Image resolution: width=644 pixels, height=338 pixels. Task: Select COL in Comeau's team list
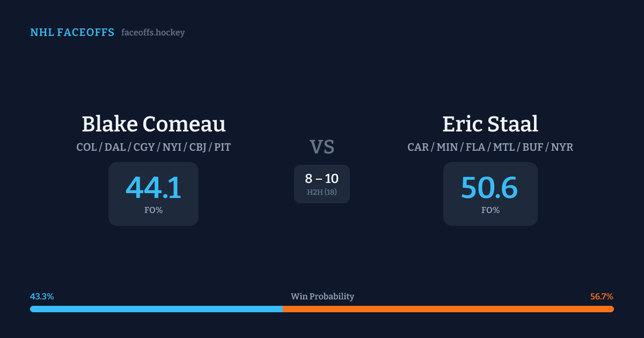(x=86, y=147)
